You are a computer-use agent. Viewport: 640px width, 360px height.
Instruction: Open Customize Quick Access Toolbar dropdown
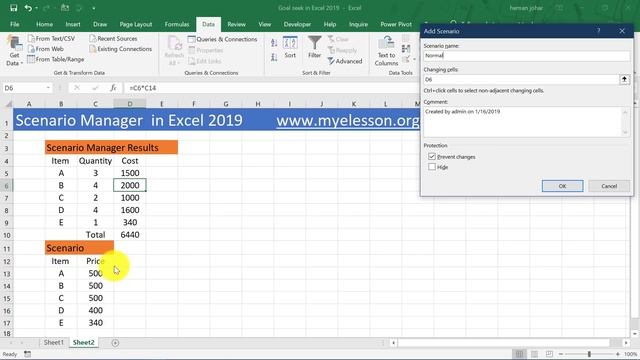93,8
